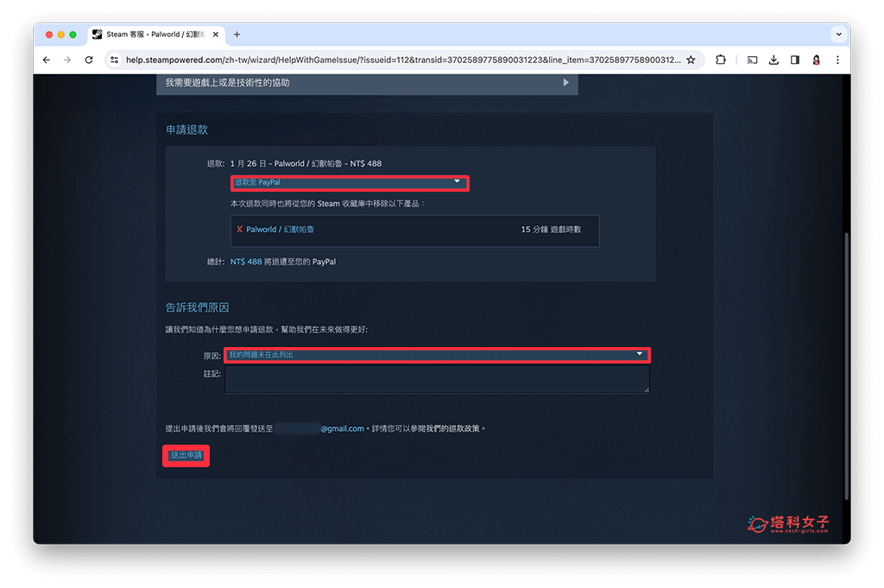Viewport: 884px width, 588px height.
Task: Reload the Steam support page
Action: [89, 60]
